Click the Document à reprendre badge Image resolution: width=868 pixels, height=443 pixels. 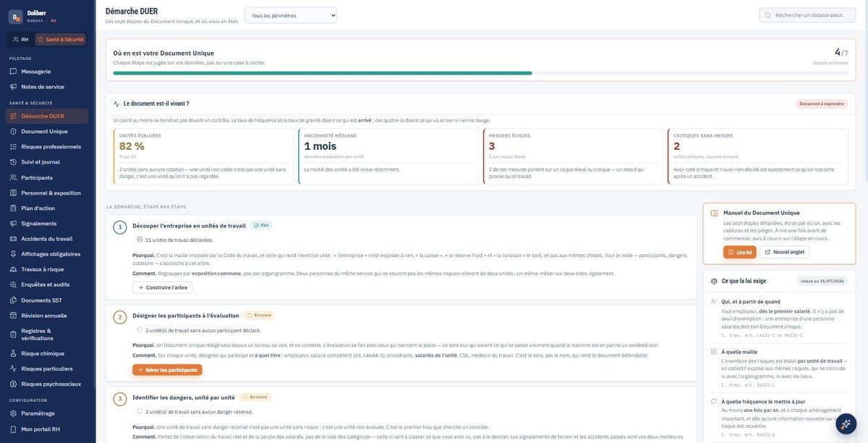pyautogui.click(x=822, y=104)
